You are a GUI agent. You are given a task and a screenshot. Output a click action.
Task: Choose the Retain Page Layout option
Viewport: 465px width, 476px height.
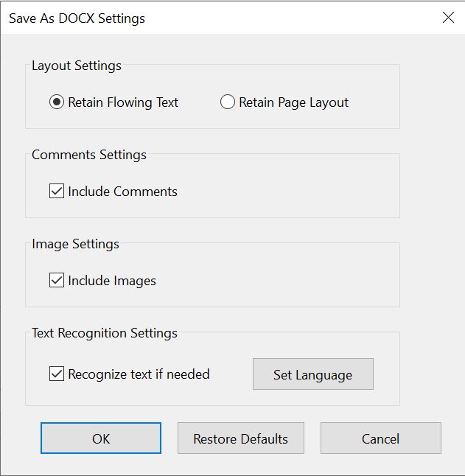(x=228, y=103)
